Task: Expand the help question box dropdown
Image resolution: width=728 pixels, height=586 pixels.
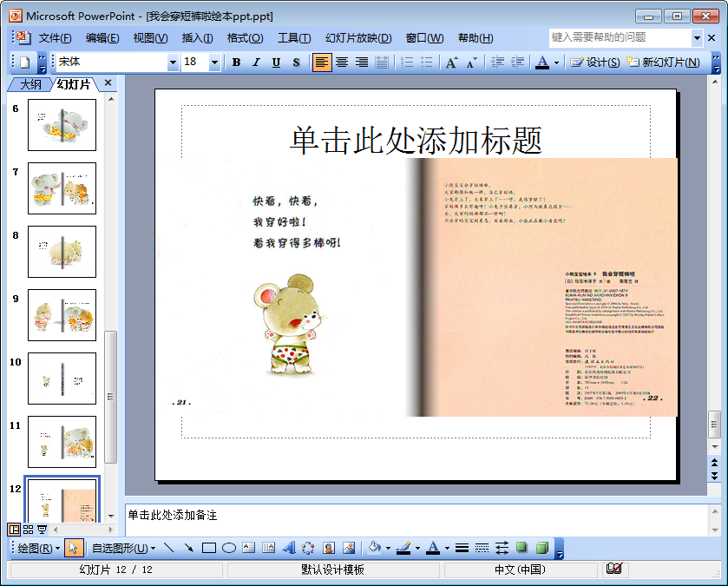Action: 697,37
